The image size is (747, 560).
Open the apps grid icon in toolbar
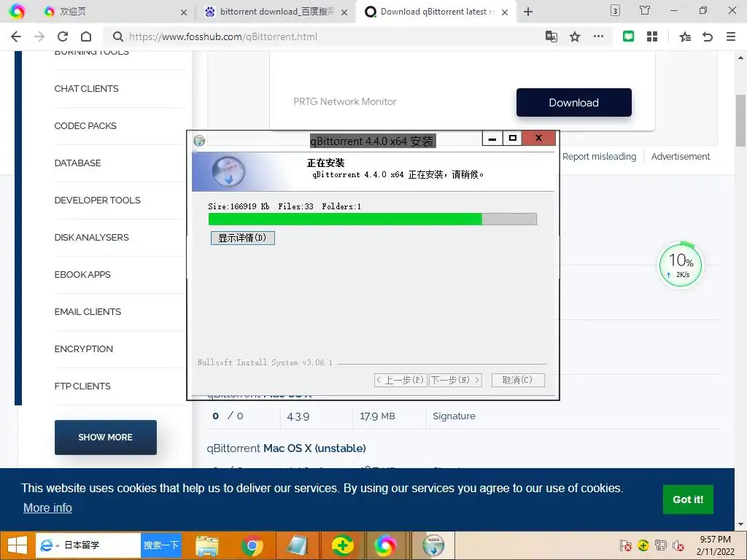click(x=652, y=36)
